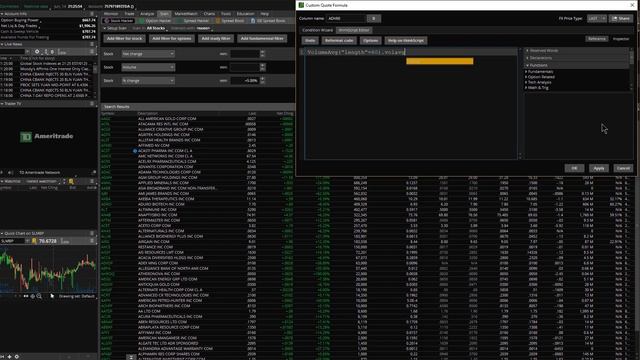Open the Account Info panel menu icon

(x=92, y=14)
